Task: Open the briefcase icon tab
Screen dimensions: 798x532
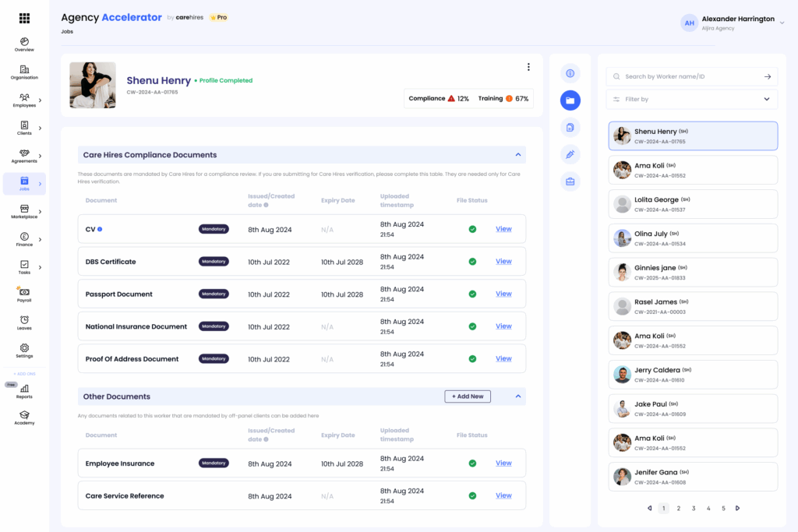Action: (570, 181)
